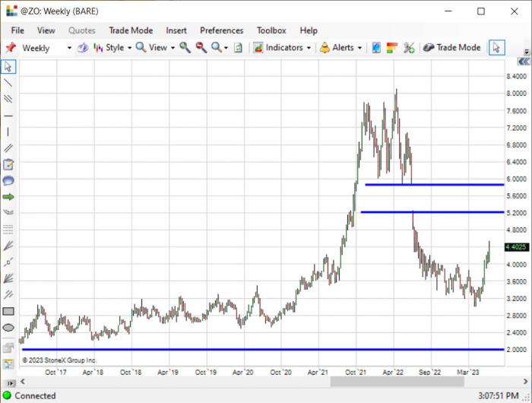Select the speed fan tool below
The image size is (532, 403).
[8, 278]
